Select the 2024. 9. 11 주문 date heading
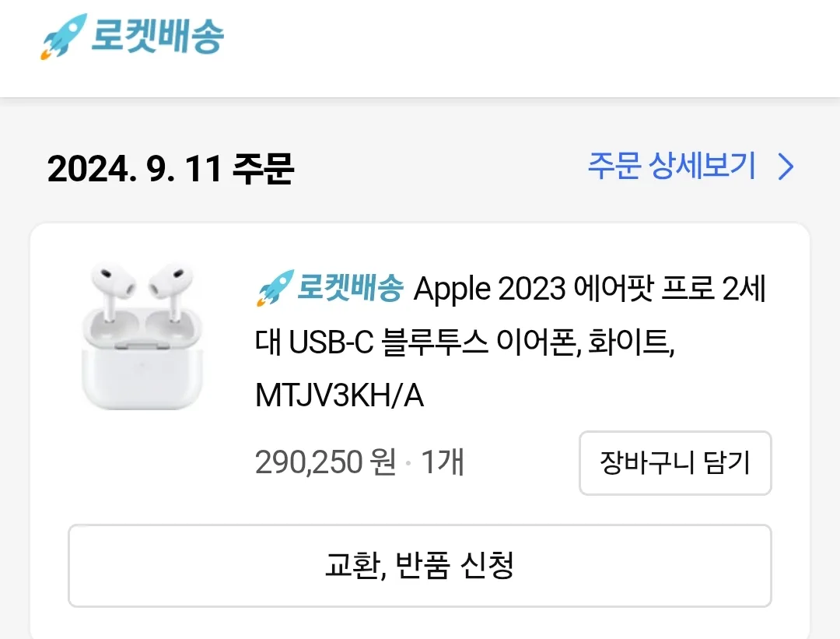The height and width of the screenshot is (639, 840). tap(170, 168)
